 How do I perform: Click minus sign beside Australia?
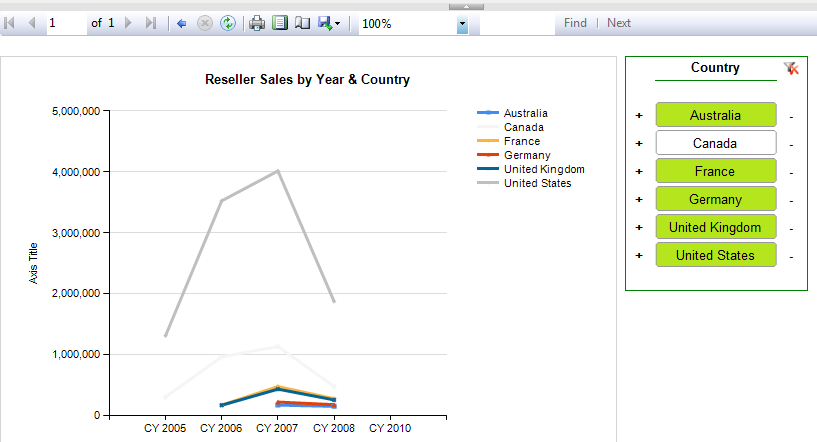click(x=791, y=117)
